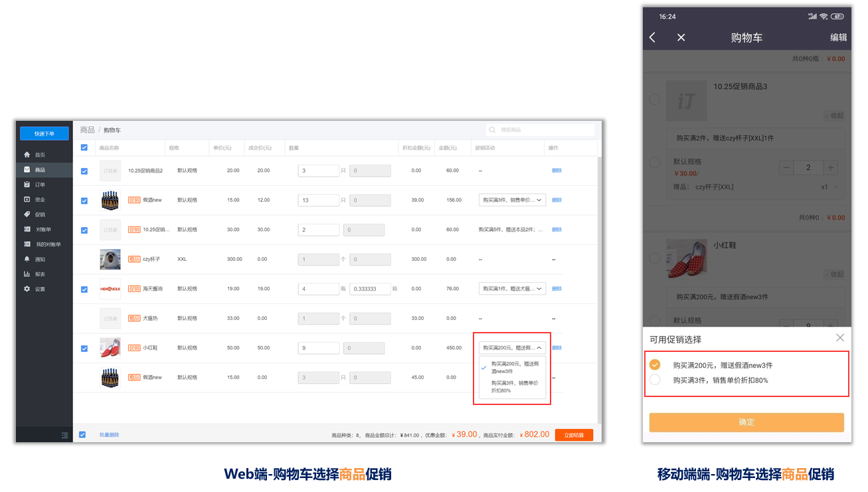Tap the minus stepper beside quantity 2
Viewport: 868px width, 492px height.
click(786, 167)
